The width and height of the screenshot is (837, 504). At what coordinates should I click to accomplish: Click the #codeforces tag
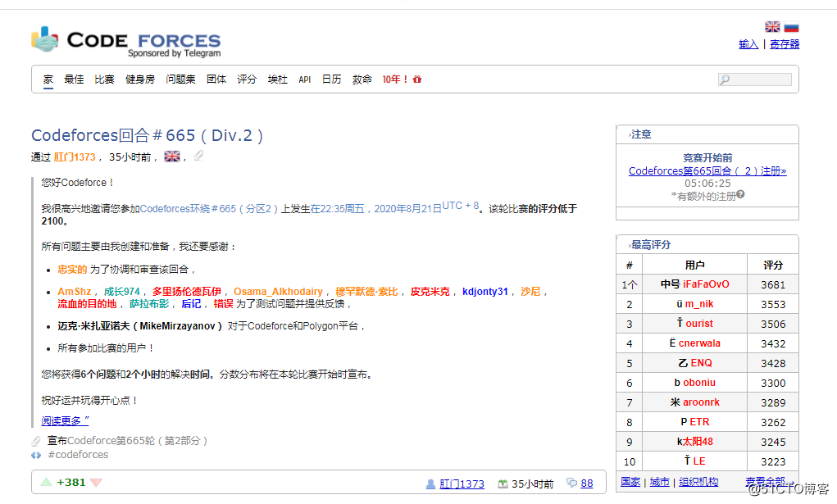[x=78, y=455]
